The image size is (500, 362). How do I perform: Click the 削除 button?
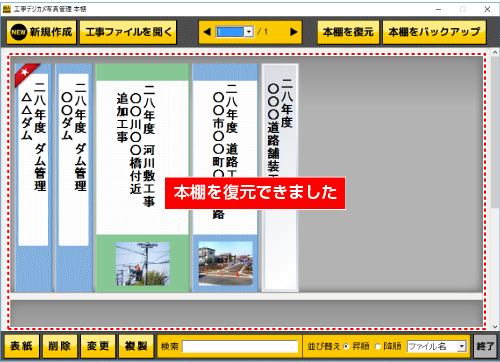click(x=60, y=346)
